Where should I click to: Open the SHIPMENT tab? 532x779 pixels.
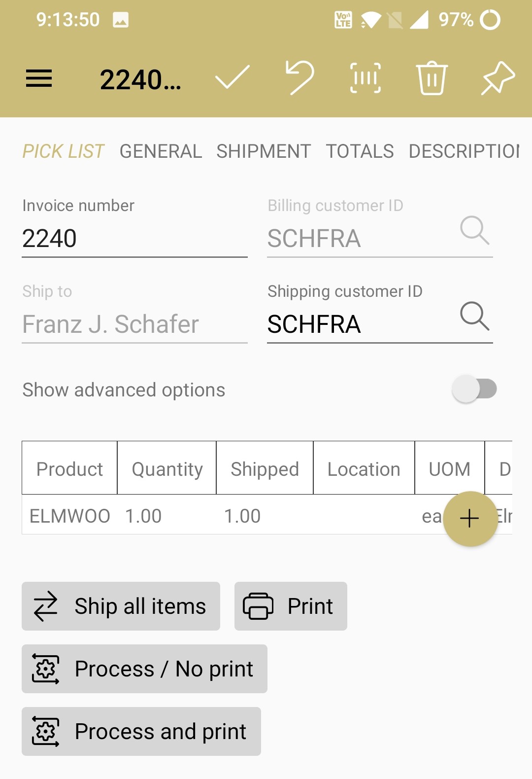click(264, 151)
